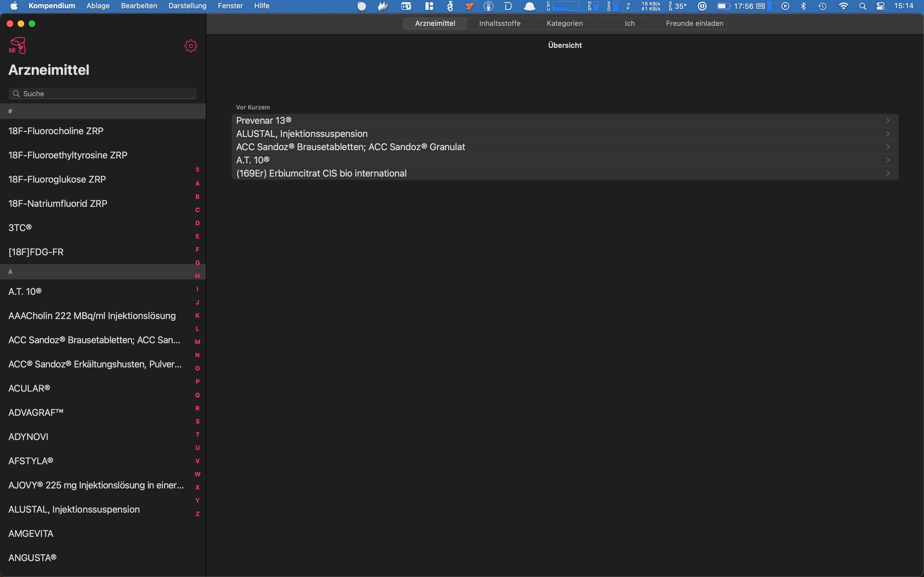Click into the Suche search field
The width and height of the screenshot is (924, 577).
107,94
